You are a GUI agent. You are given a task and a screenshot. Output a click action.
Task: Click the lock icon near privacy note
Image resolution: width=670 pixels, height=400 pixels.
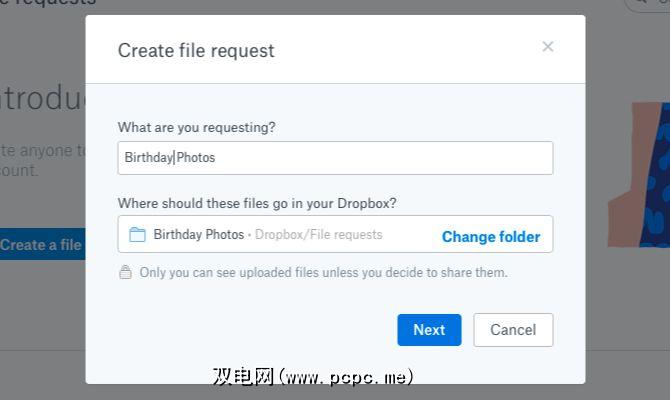pyautogui.click(x=125, y=272)
